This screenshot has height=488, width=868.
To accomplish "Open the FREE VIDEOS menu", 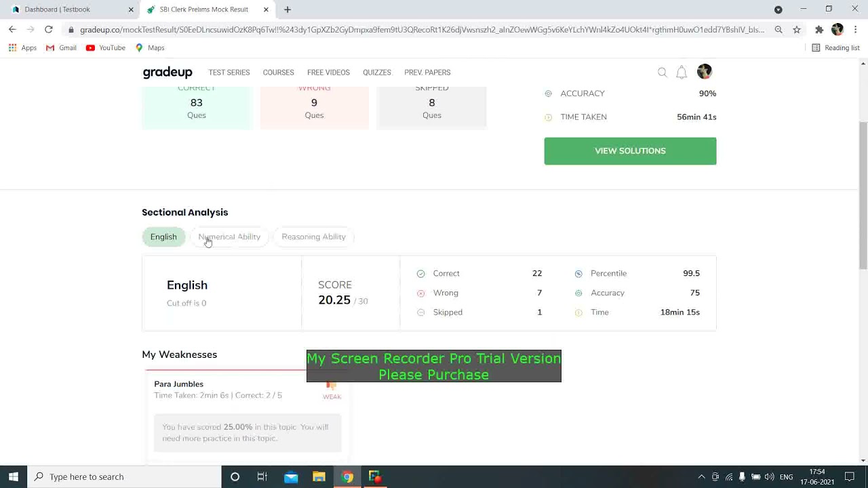I will point(328,73).
